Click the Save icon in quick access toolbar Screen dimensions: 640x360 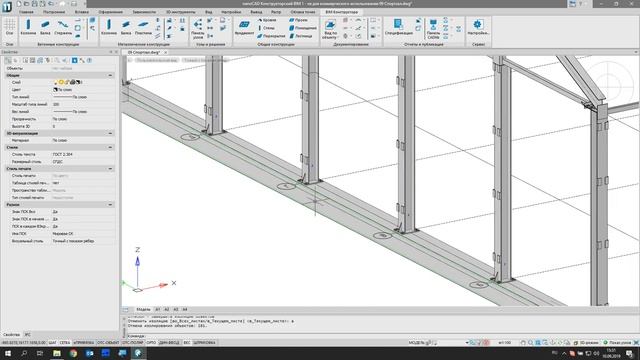click(35, 4)
